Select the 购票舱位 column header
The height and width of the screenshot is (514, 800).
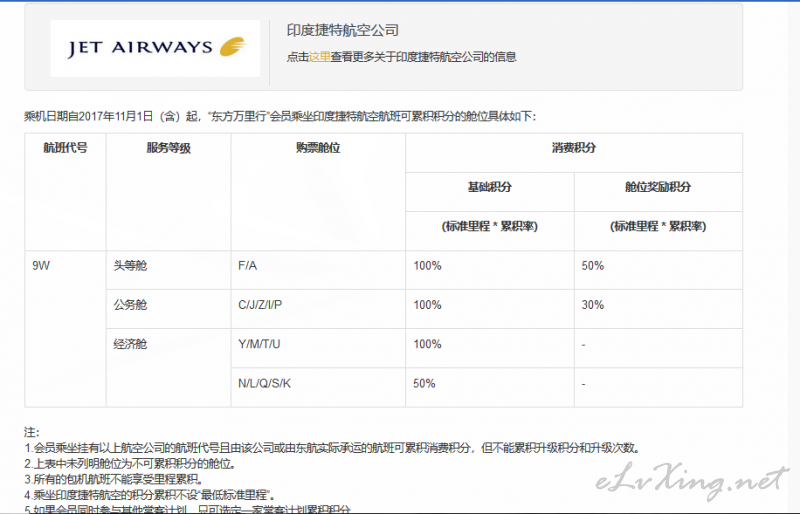coord(318,148)
